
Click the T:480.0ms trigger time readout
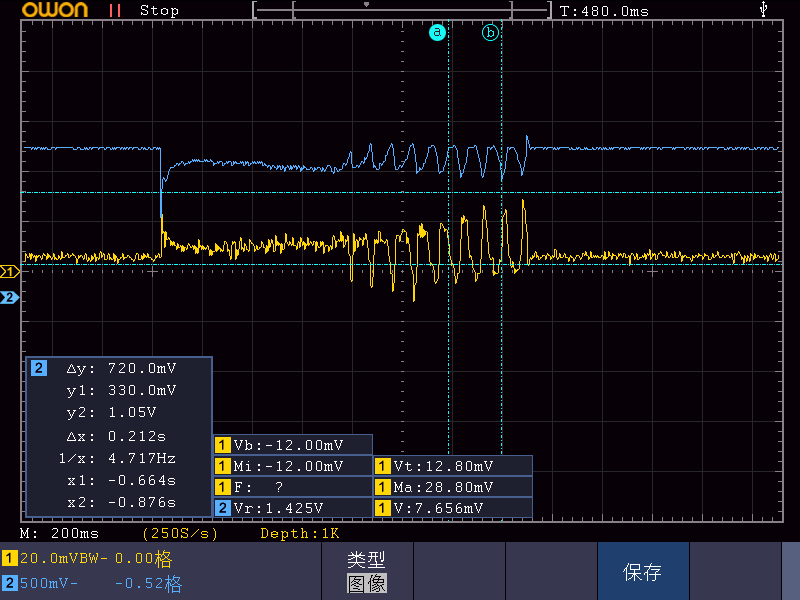point(604,11)
